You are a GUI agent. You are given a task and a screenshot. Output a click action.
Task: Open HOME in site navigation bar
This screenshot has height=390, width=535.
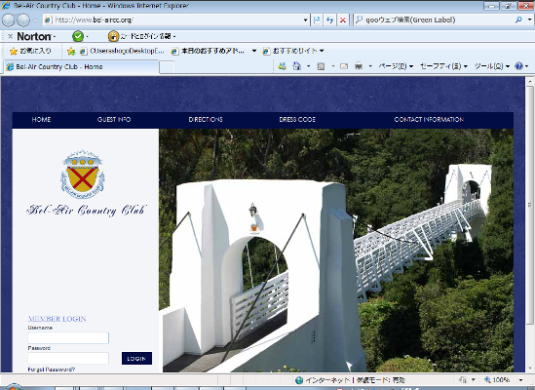(41, 120)
